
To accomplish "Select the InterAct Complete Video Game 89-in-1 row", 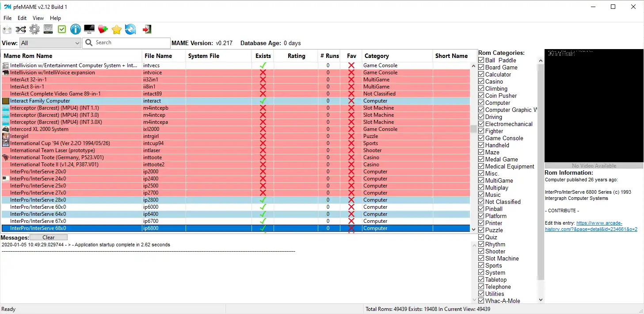I will (236, 94).
